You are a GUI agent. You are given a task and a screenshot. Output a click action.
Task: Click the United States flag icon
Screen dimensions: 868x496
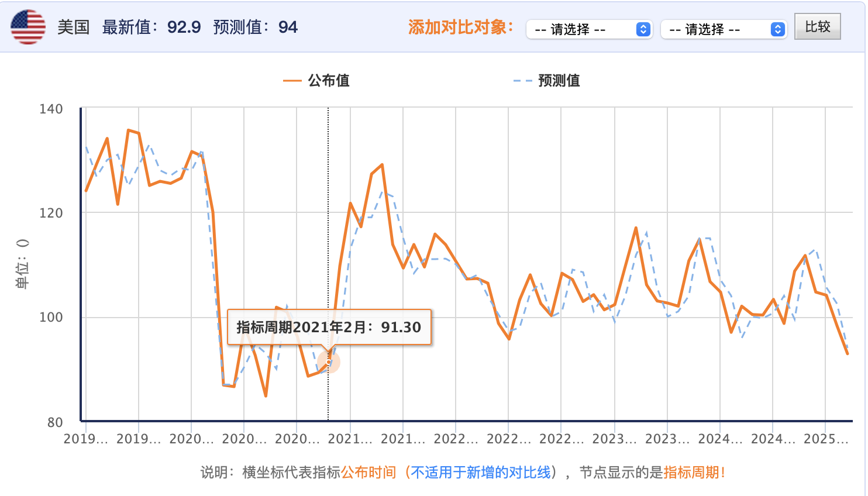27,26
